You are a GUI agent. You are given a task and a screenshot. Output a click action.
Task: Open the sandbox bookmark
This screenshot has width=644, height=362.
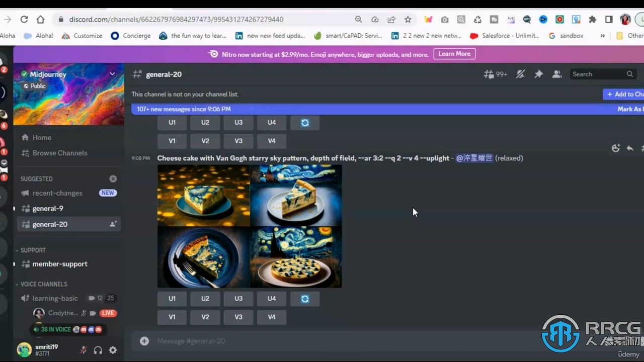566,36
